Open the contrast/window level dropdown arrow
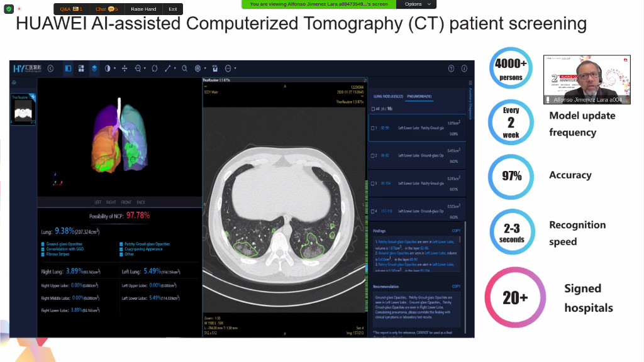The image size is (644, 362). (x=114, y=69)
